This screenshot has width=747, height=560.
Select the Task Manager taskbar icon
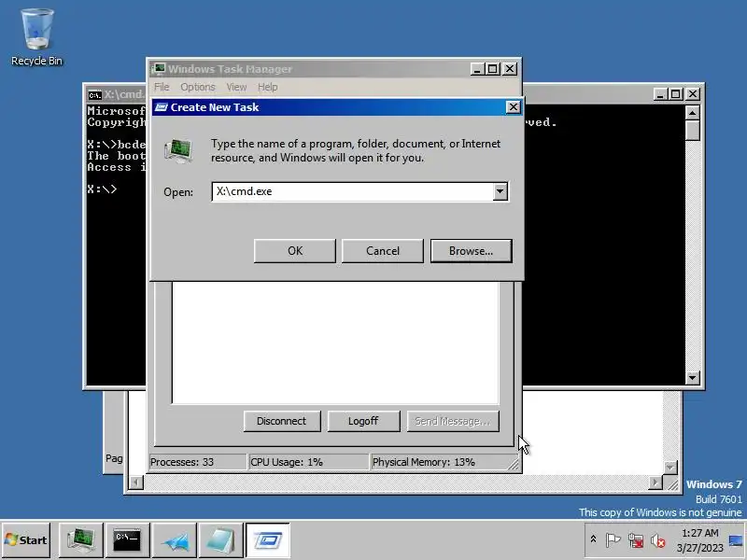click(80, 540)
